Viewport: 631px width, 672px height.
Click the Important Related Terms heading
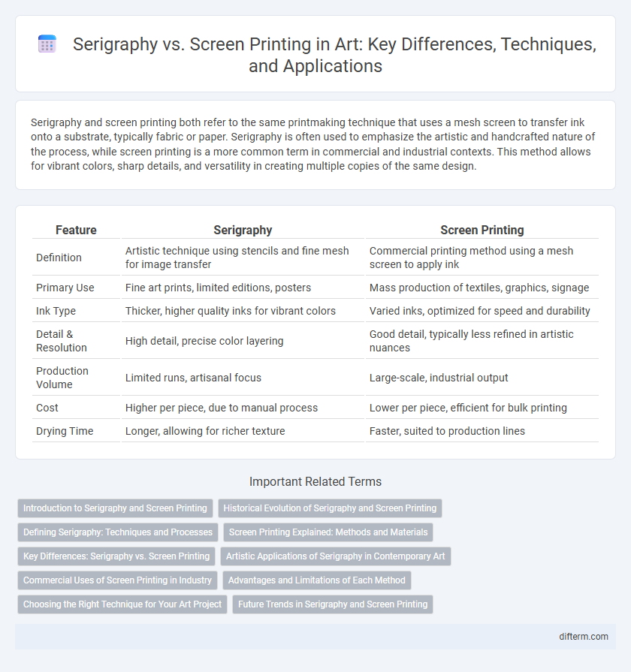315,482
